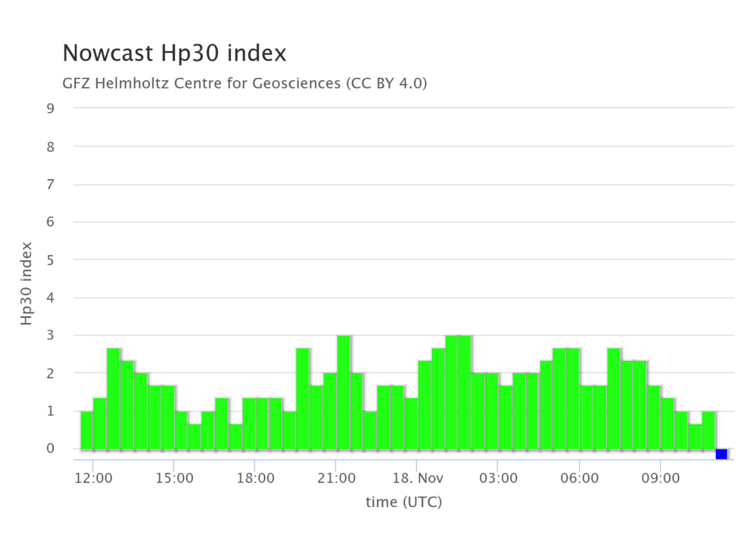Click the vertical Hp30 index axis title

[x=27, y=284]
